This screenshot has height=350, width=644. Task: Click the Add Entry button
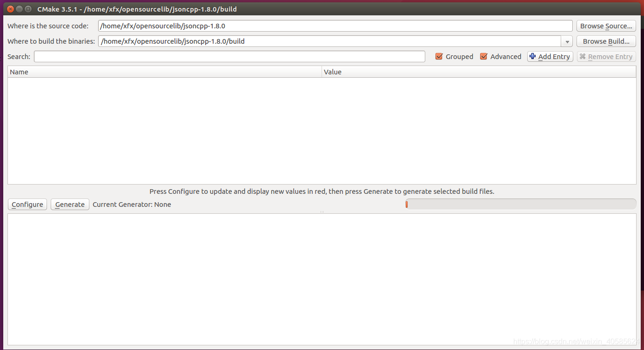tap(550, 57)
